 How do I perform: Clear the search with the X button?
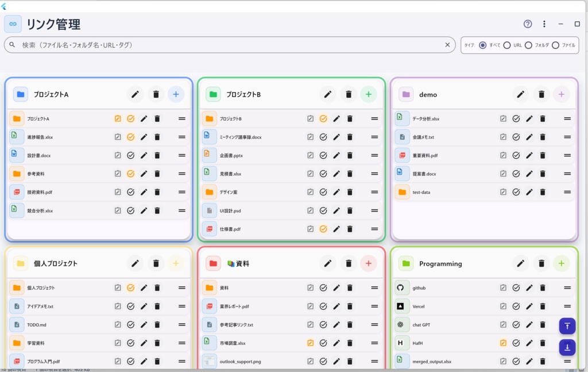click(447, 45)
